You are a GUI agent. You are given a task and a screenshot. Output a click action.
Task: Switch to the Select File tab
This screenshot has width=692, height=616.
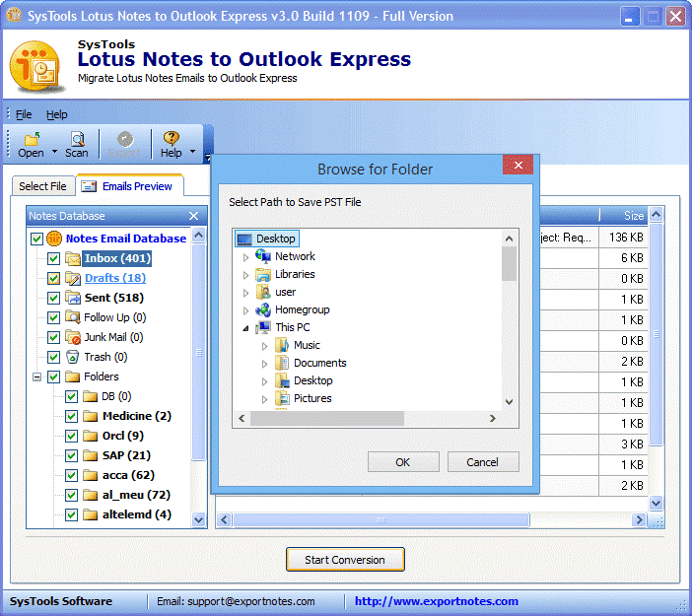[x=42, y=186]
